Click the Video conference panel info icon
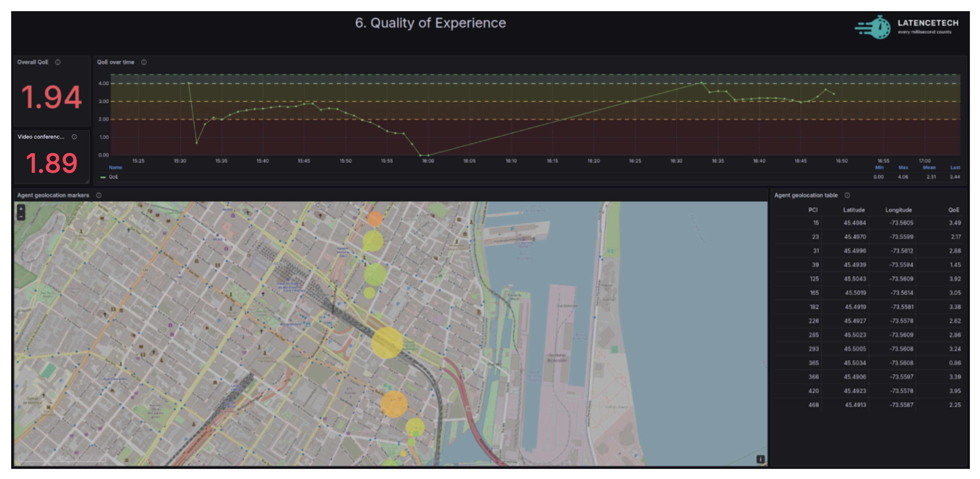The width and height of the screenshot is (980, 479). (74, 137)
